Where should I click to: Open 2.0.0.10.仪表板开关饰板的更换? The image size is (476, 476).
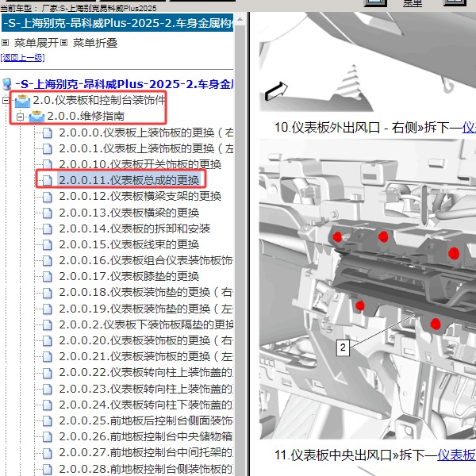140,164
